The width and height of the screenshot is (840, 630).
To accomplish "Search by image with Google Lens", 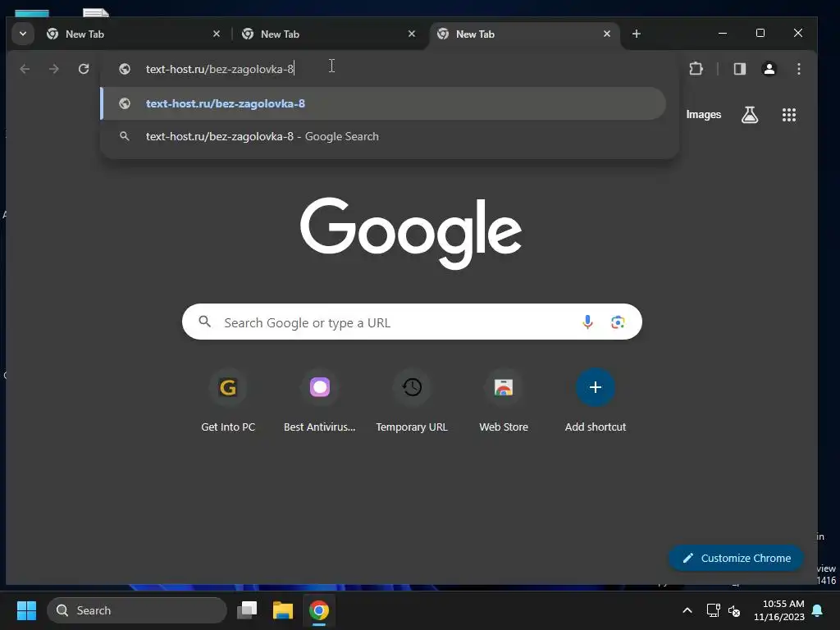I will [618, 322].
